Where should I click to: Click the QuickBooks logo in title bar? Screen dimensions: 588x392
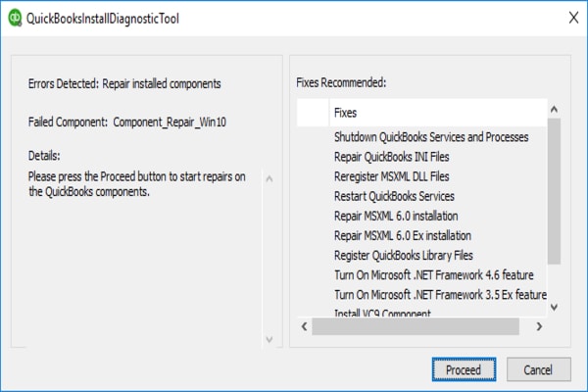[x=15, y=18]
